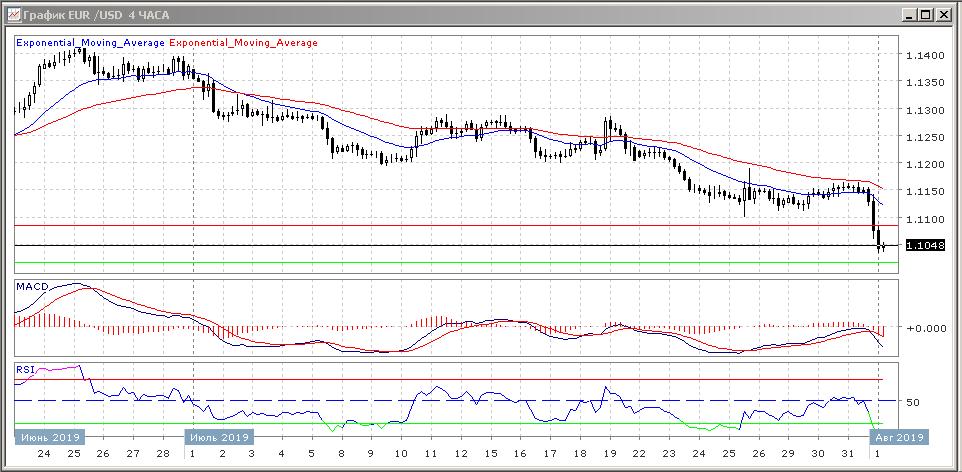Close the EUR/USD chart window
This screenshot has height=472, width=962.
pyautogui.click(x=944, y=14)
